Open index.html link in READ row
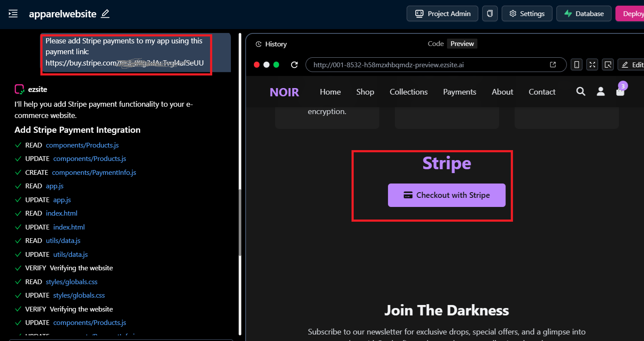The image size is (644, 341). [62, 213]
